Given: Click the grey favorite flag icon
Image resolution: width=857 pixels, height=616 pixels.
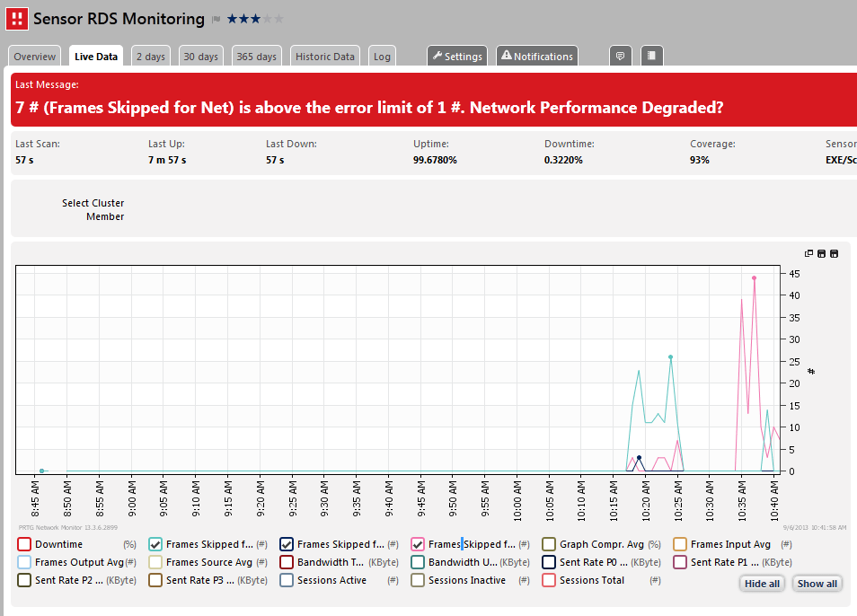Looking at the screenshot, I should [216, 19].
